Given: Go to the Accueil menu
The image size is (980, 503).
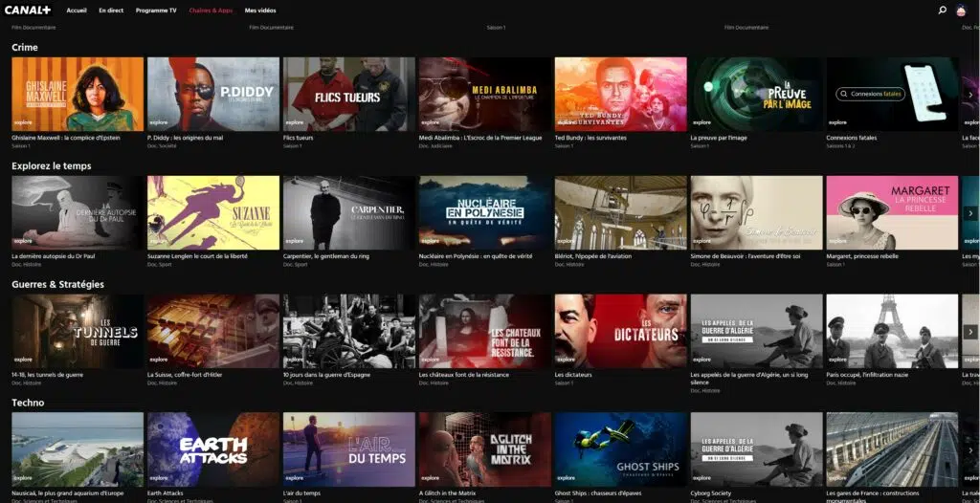Looking at the screenshot, I should [x=77, y=11].
